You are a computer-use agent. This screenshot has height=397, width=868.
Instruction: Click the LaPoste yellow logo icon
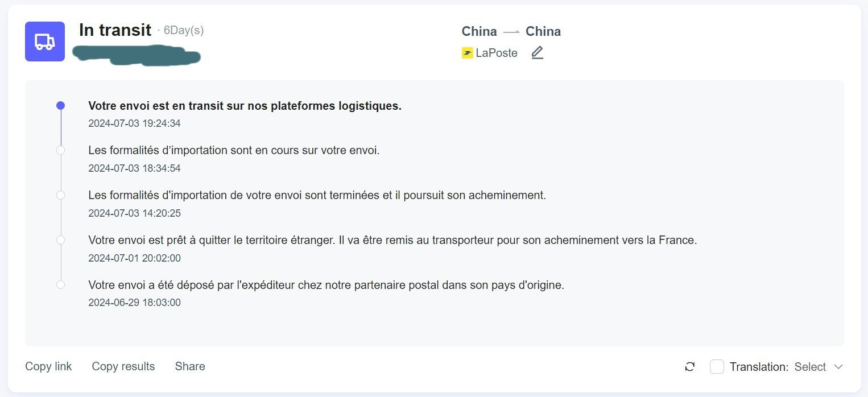468,53
